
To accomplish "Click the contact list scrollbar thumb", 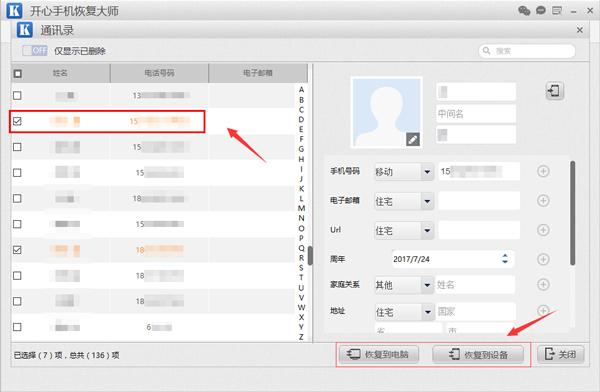I will tap(310, 255).
